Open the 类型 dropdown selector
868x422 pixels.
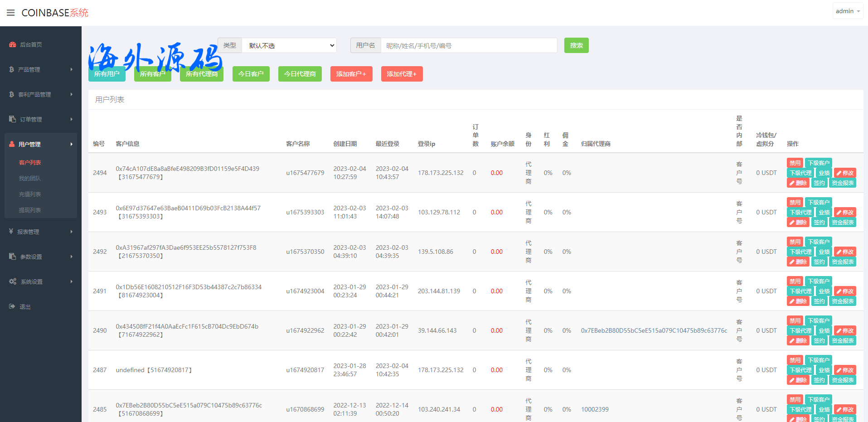289,45
